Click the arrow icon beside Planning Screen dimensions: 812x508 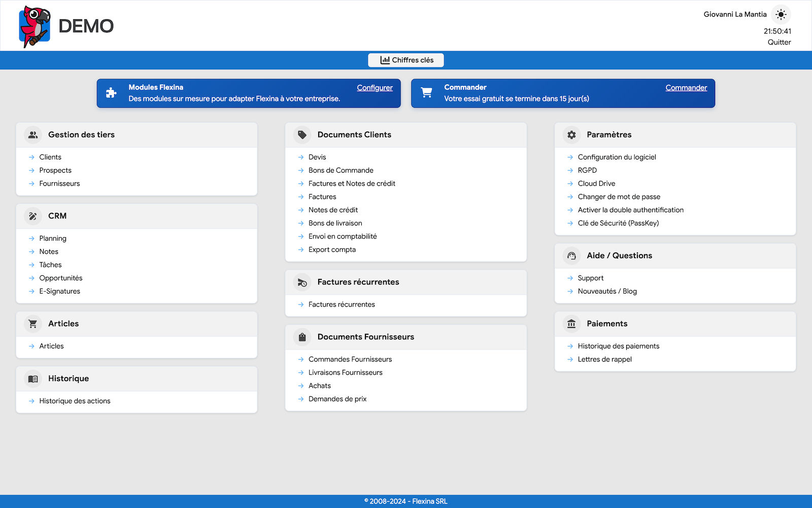pyautogui.click(x=31, y=239)
